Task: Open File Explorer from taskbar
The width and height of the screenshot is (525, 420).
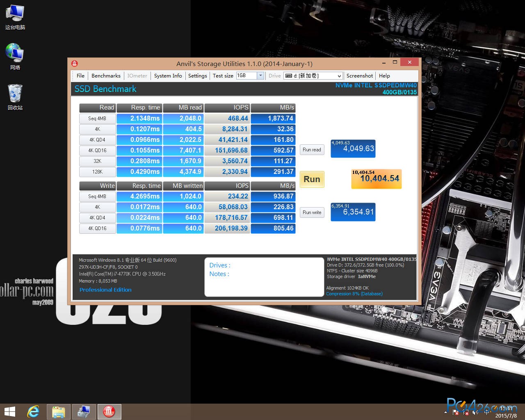Action: tap(59, 411)
